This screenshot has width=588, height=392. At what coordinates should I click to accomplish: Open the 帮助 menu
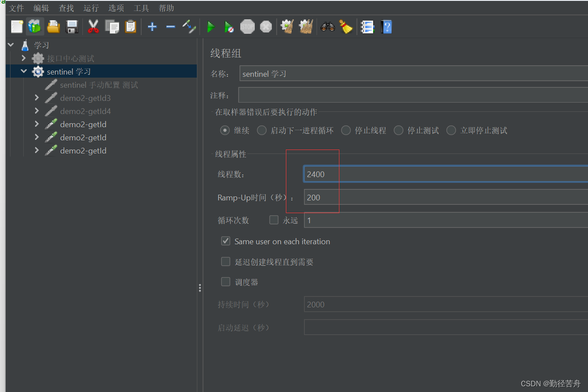click(167, 8)
